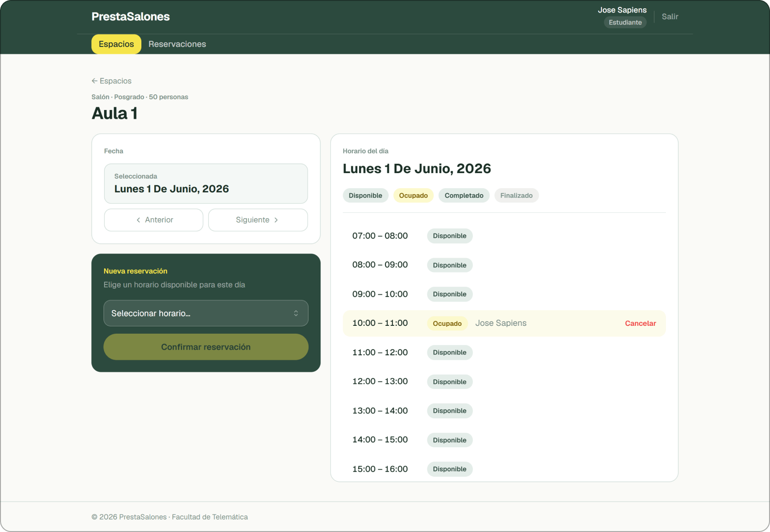Go back via the Espacios arrow link
The width and height of the screenshot is (770, 532).
coord(111,81)
